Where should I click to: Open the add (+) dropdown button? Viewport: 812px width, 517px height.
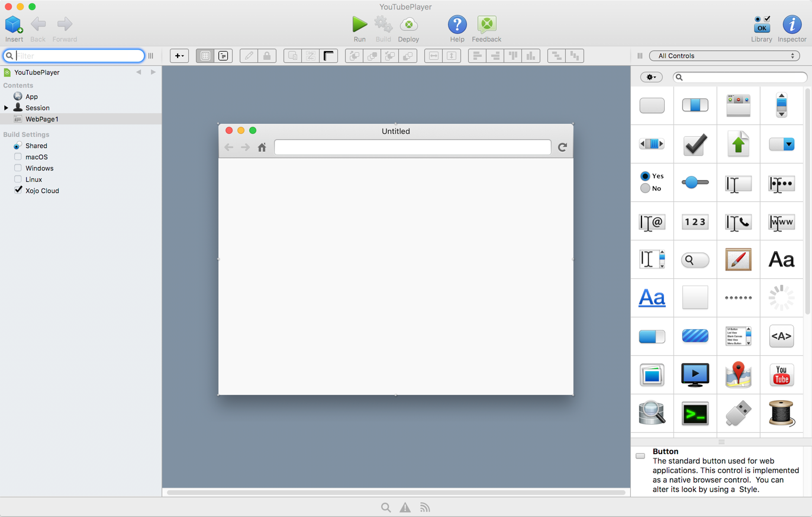tap(179, 56)
